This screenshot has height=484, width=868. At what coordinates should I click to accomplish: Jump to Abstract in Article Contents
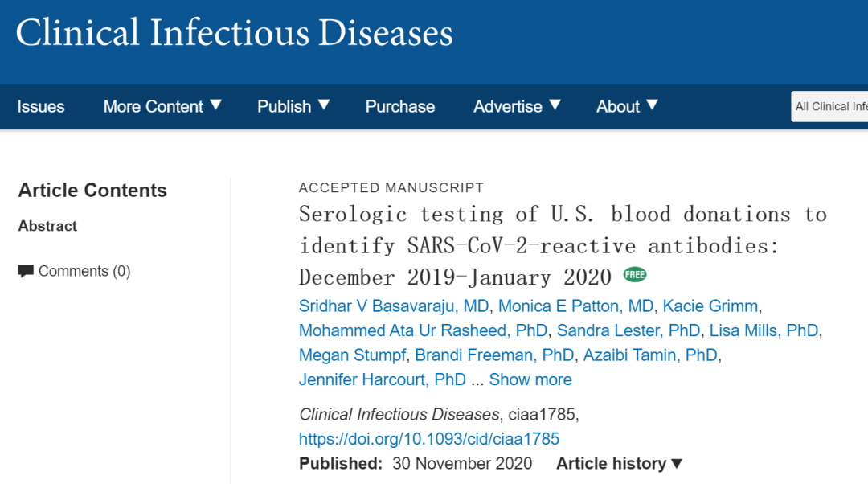47,226
